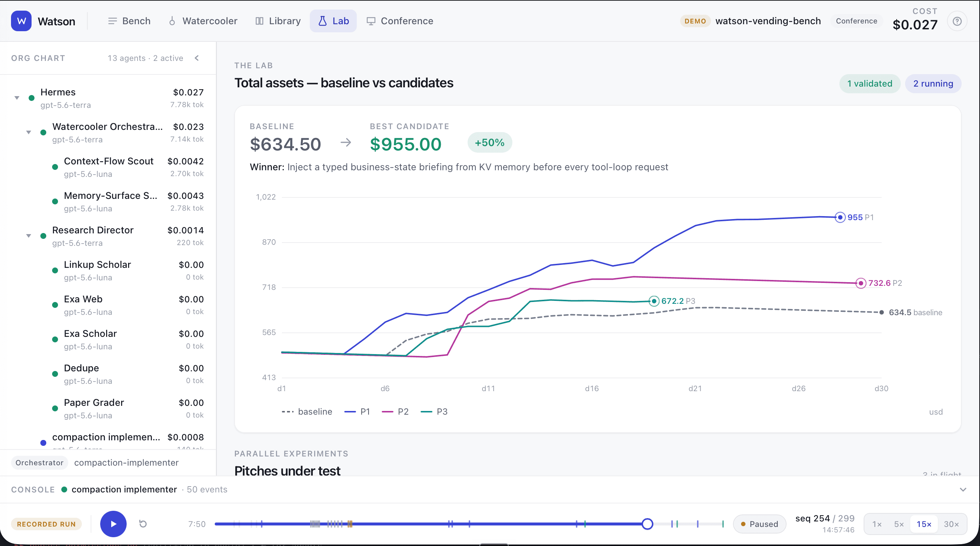Click the P1 endpoint marker at 955

click(x=840, y=217)
